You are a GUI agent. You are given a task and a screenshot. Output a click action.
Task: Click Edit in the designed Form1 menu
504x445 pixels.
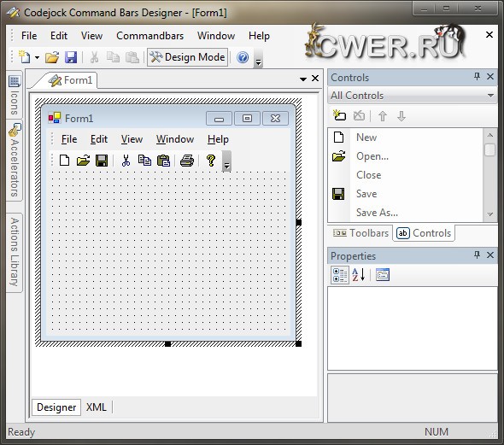point(99,139)
